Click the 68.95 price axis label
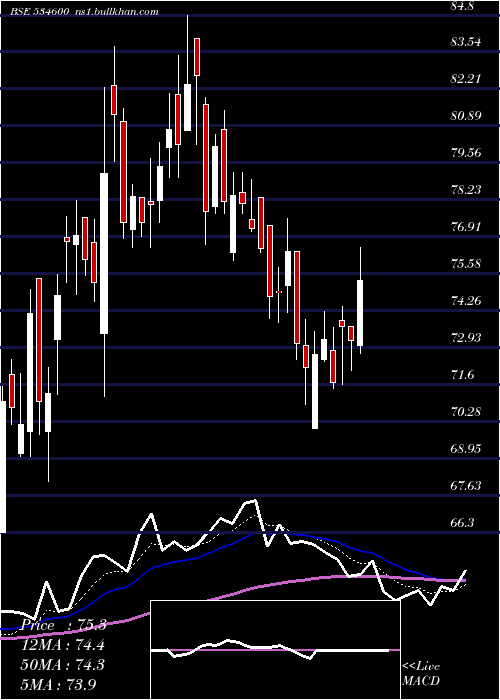This screenshot has height=700, width=500. 466,449
